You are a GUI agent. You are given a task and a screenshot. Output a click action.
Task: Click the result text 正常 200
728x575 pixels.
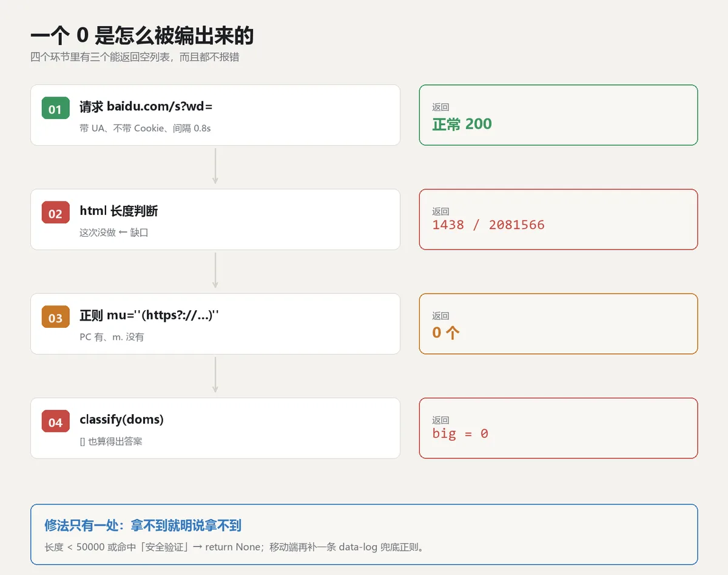(x=462, y=124)
